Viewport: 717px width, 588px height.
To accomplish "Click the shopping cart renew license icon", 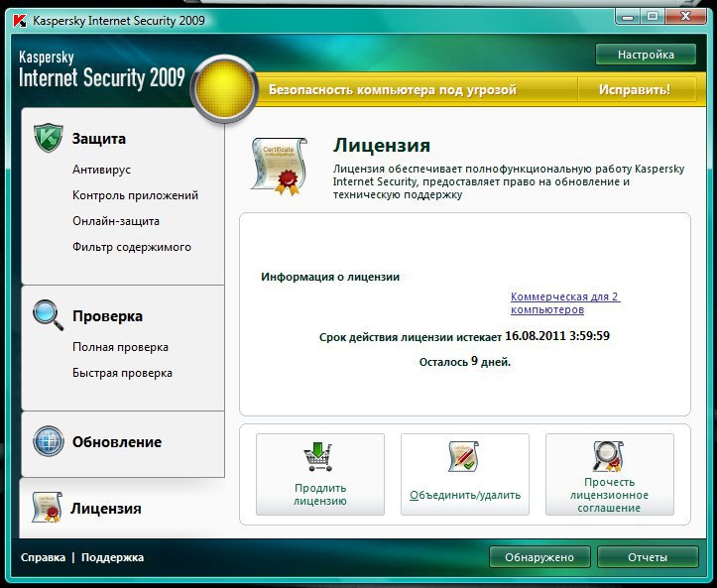I will point(318,457).
